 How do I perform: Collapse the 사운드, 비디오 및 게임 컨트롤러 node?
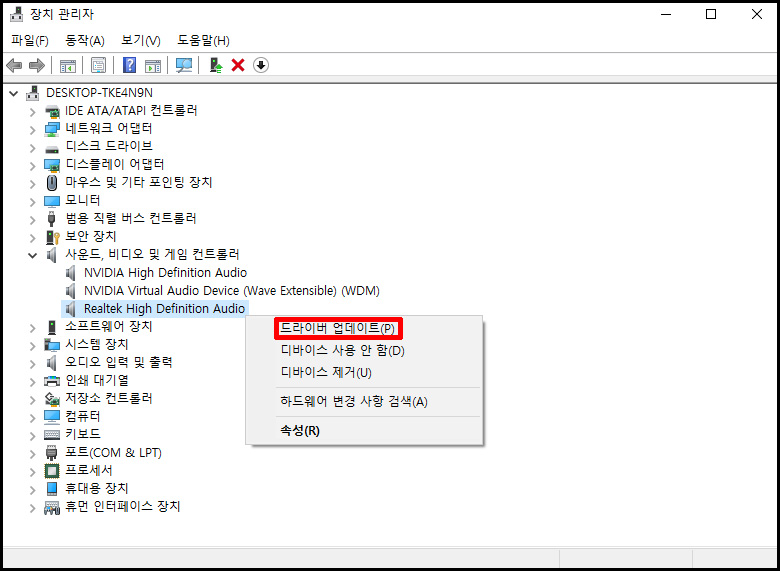tap(33, 255)
